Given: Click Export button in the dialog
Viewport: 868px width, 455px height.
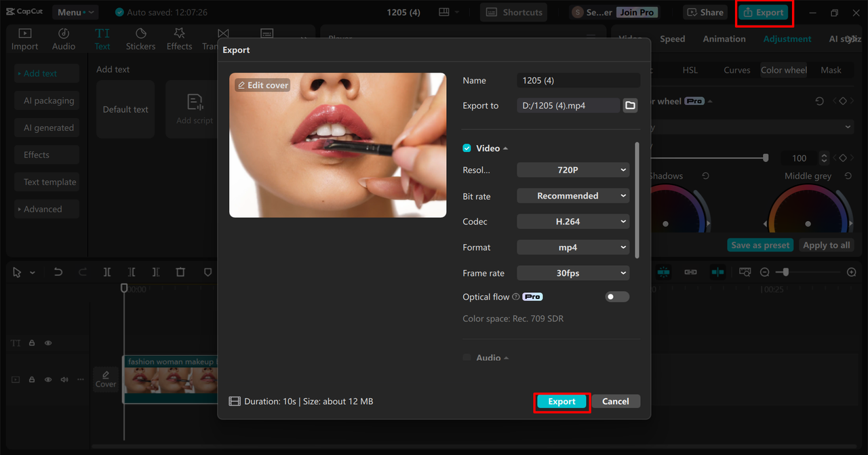Looking at the screenshot, I should coord(561,401).
